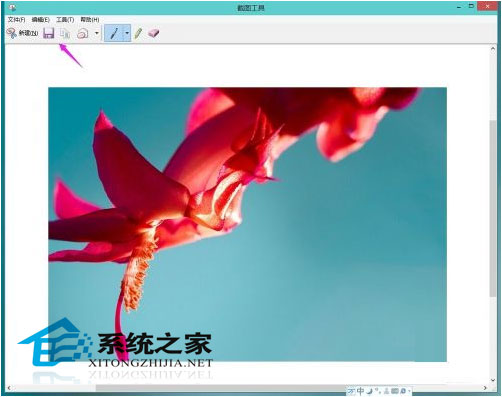Screen dimensions: 502x397
Task: Click the vertical scrollbar down arrow
Action: click(x=493, y=380)
